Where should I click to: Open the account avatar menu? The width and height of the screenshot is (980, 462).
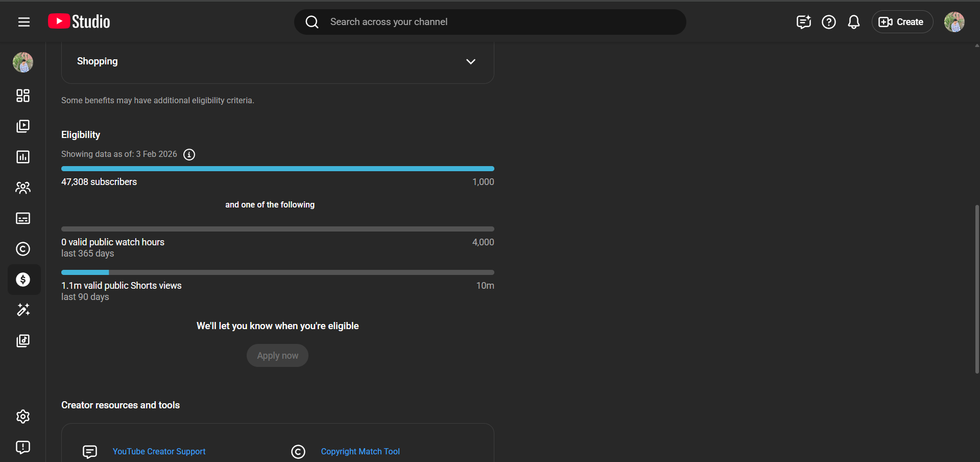coord(954,22)
